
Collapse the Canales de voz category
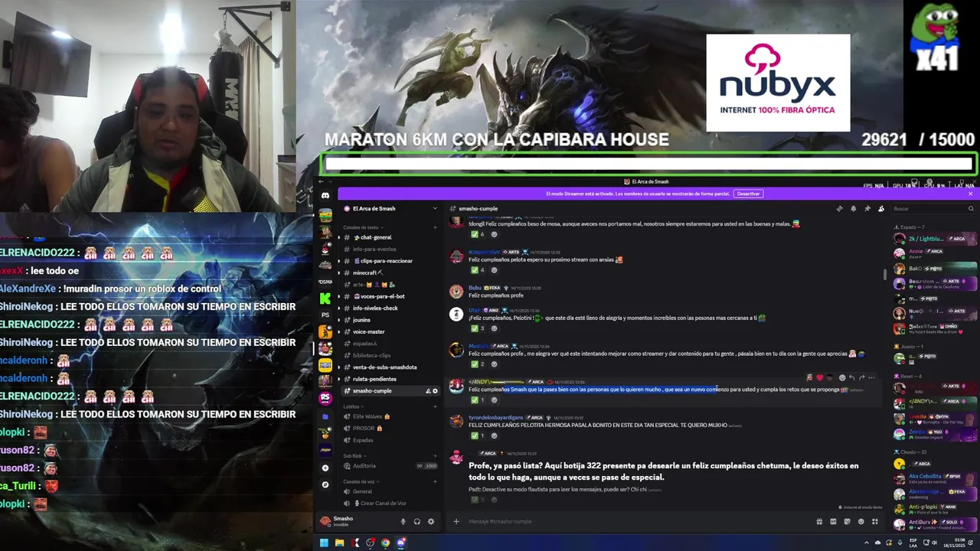[x=360, y=481]
